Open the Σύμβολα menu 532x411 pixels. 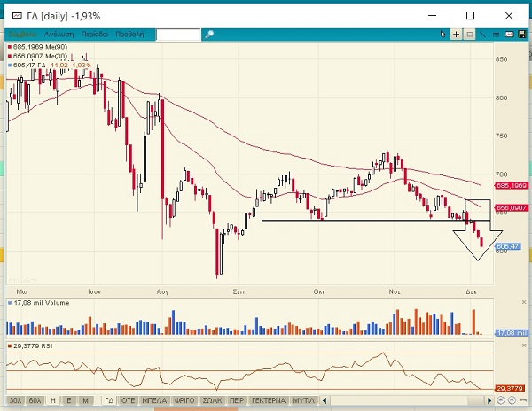(22, 35)
